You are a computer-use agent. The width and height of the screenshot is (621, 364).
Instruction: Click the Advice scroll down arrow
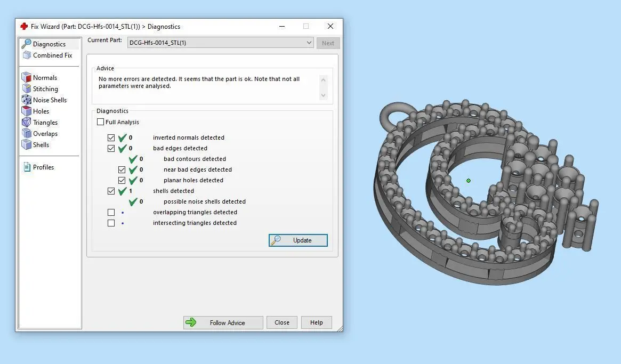pyautogui.click(x=323, y=95)
